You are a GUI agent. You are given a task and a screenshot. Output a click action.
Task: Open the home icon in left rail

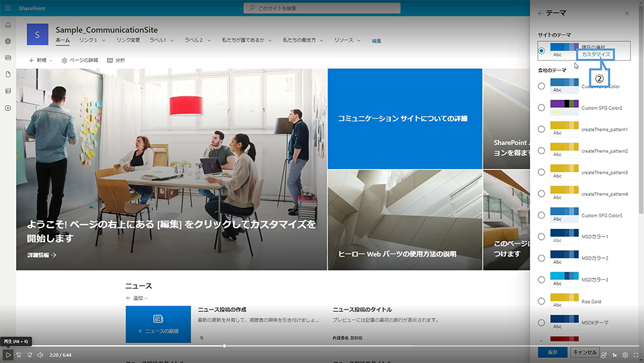click(8, 25)
